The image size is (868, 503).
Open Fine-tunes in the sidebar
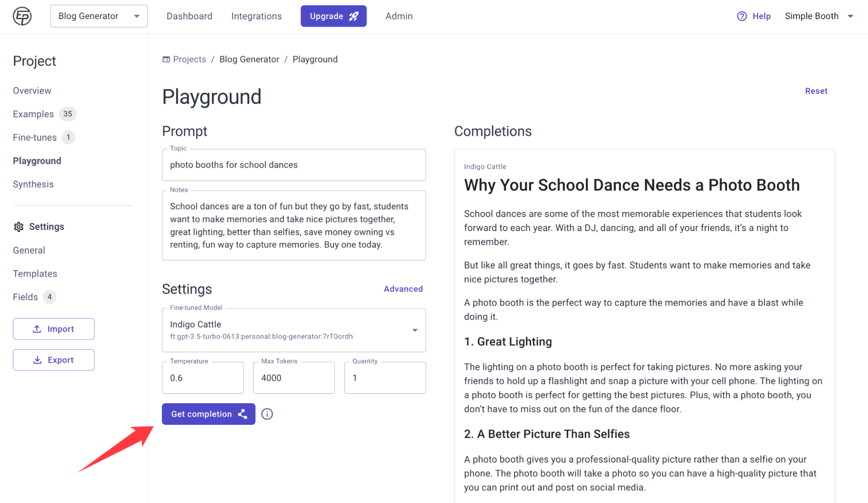(35, 137)
